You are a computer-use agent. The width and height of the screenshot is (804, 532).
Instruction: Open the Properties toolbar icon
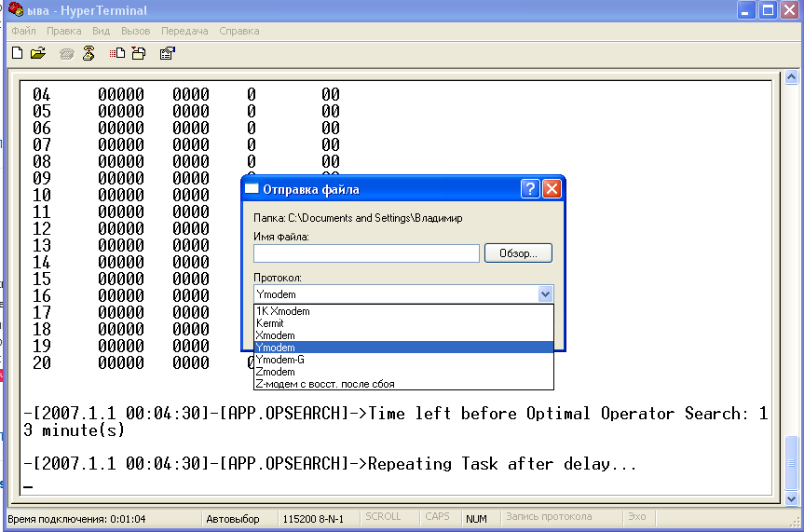tap(167, 54)
